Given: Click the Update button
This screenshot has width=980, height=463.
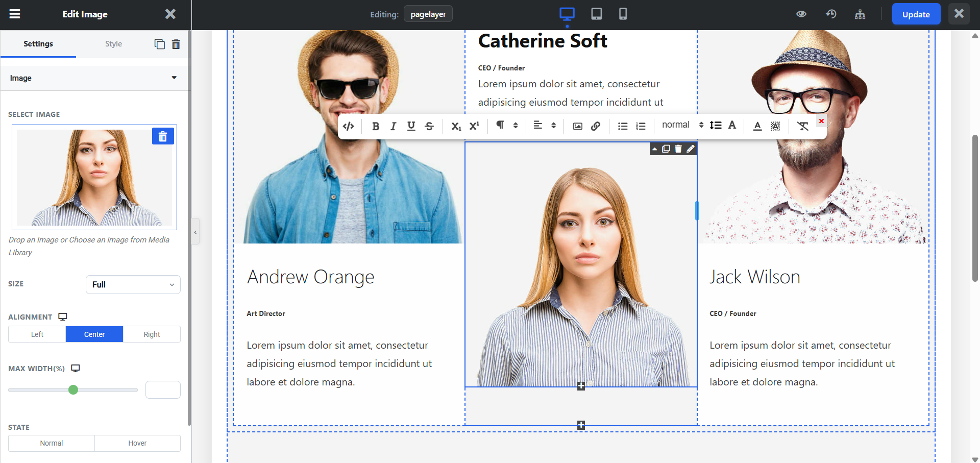Looking at the screenshot, I should pos(916,14).
